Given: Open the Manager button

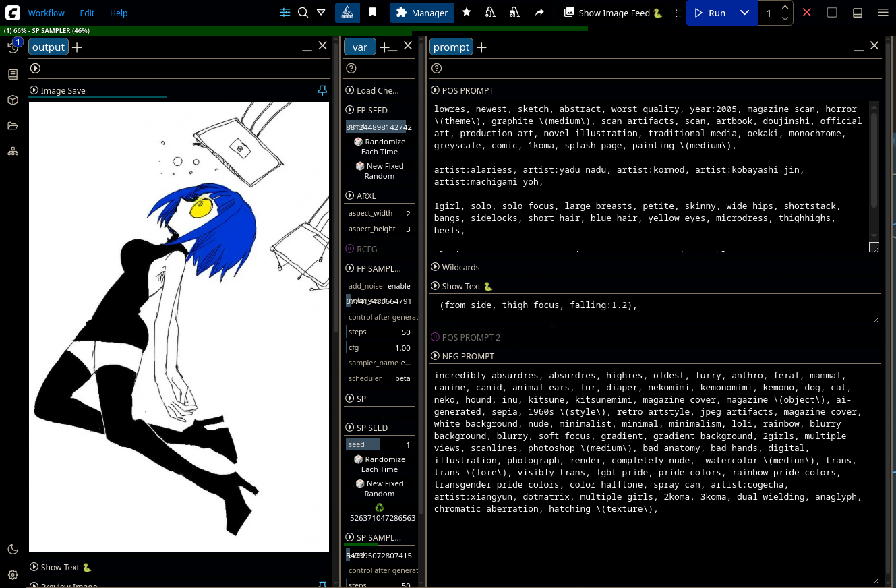Looking at the screenshot, I should (x=422, y=13).
